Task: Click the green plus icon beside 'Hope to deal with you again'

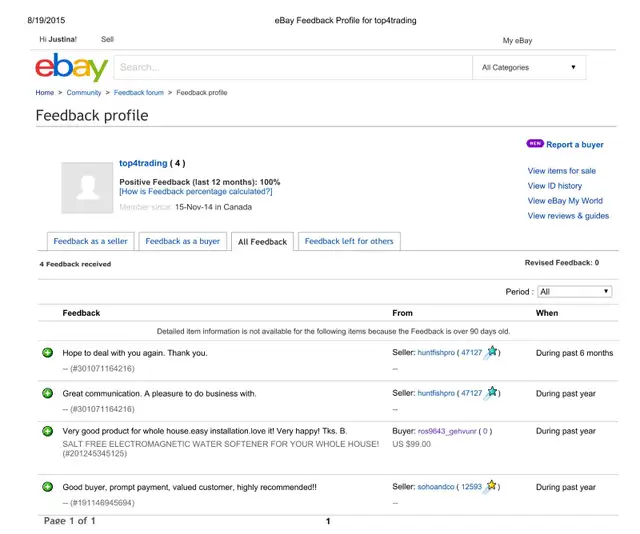Action: click(47, 353)
